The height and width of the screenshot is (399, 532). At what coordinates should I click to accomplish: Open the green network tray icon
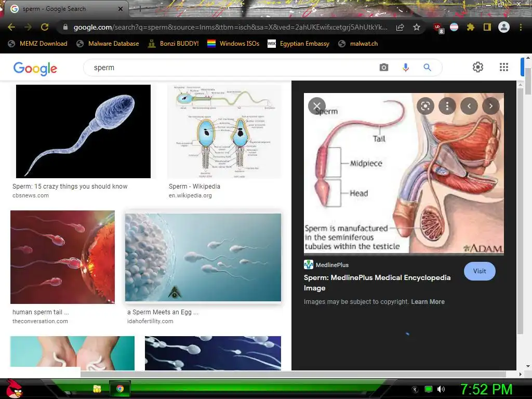(429, 389)
